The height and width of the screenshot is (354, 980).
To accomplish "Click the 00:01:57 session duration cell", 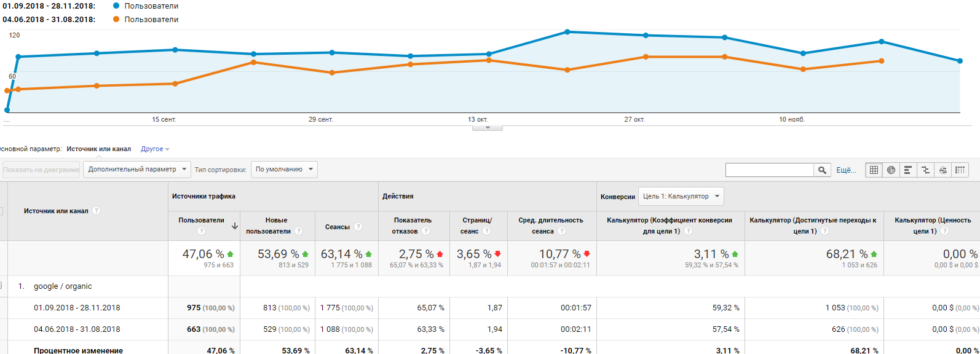I will tap(576, 308).
